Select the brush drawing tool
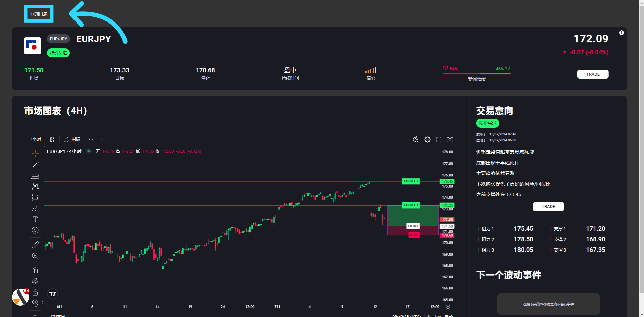The image size is (644, 317). coord(35,209)
